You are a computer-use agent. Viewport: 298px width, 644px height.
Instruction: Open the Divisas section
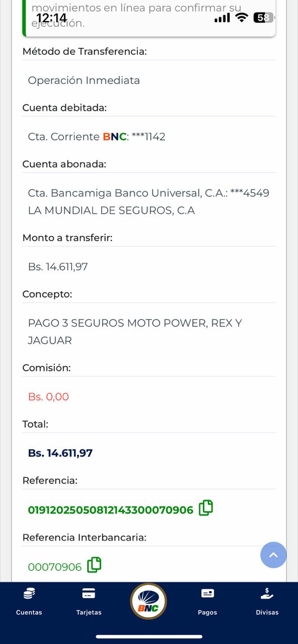[267, 601]
